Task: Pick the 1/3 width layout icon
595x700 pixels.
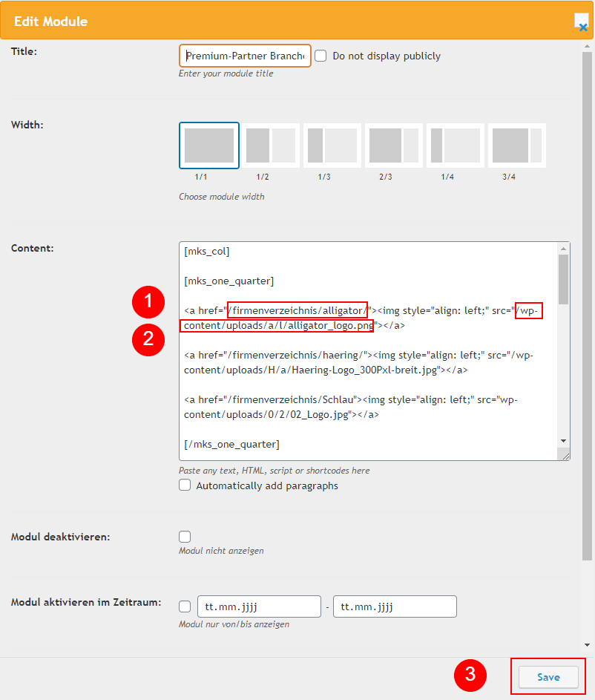Action: click(x=332, y=145)
